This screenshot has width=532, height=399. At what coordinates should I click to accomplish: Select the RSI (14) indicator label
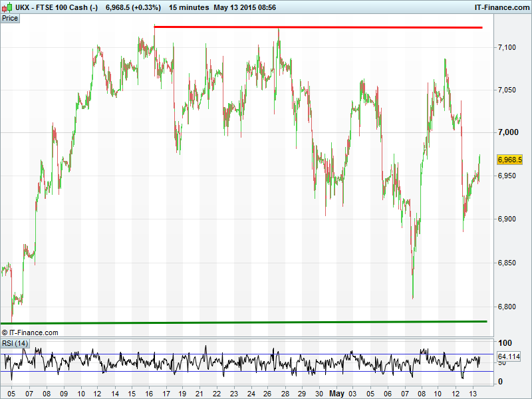(15, 343)
